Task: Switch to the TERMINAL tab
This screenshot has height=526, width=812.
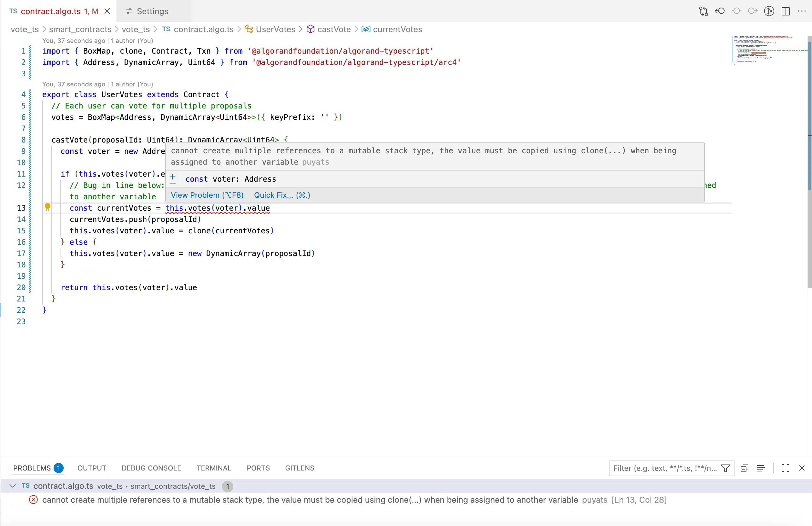Action: pos(214,468)
